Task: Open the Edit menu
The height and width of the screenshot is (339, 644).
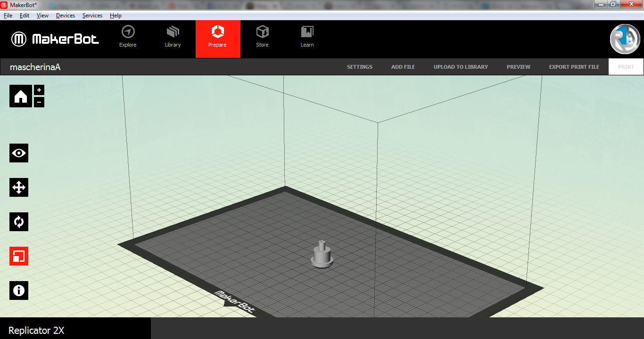Action: pos(25,16)
